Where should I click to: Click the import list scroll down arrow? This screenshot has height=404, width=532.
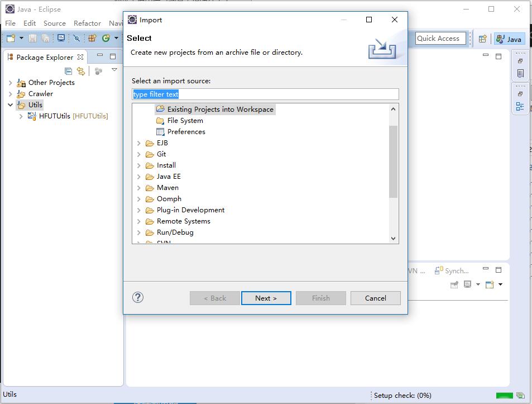click(x=393, y=239)
